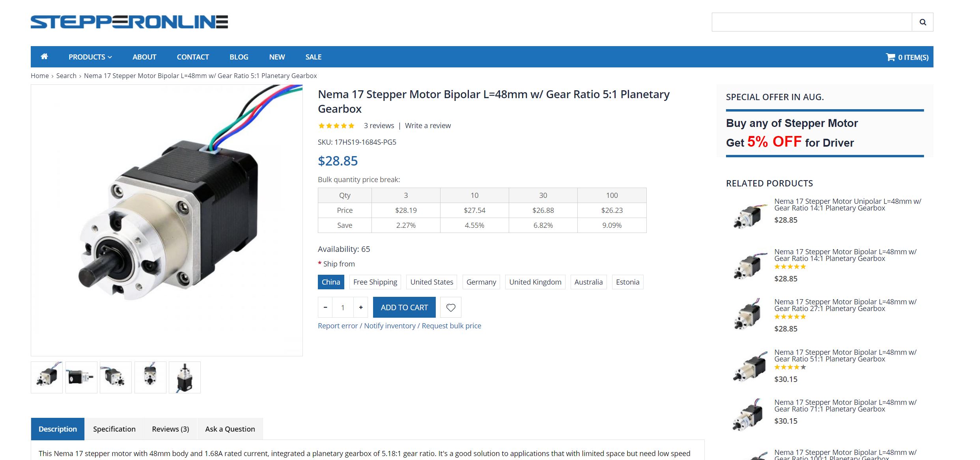The image size is (980, 460).
Task: Open the Specification tab
Action: click(x=114, y=429)
